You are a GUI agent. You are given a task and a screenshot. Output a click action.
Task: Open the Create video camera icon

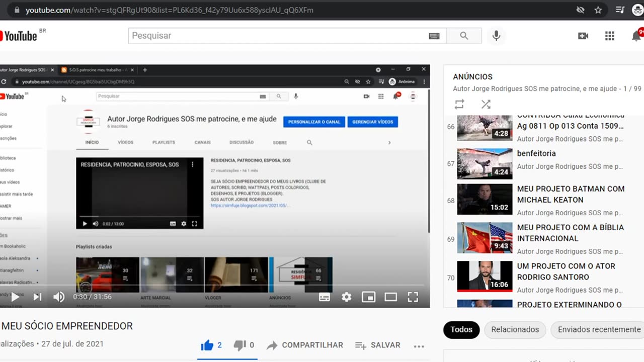point(583,36)
